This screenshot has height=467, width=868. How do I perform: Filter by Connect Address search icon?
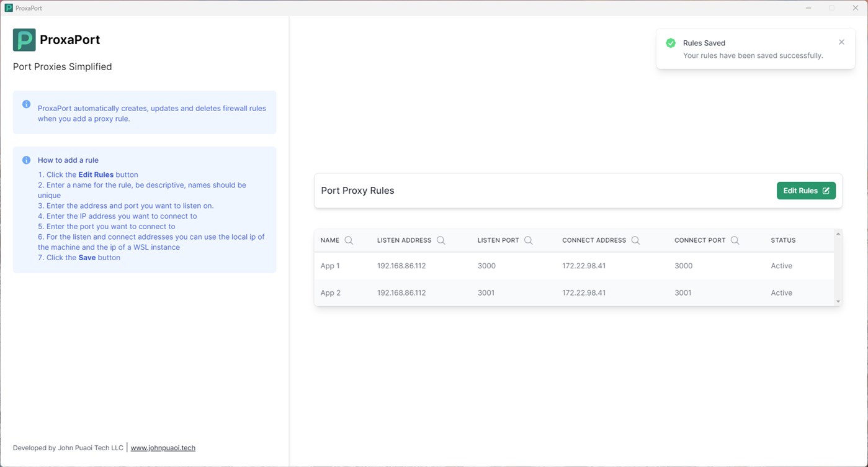(635, 240)
